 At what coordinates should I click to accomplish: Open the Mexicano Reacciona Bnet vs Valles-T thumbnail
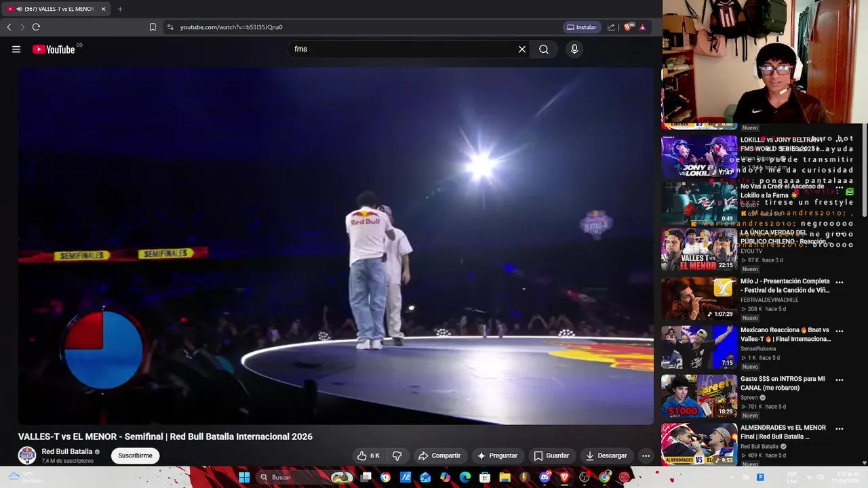699,347
